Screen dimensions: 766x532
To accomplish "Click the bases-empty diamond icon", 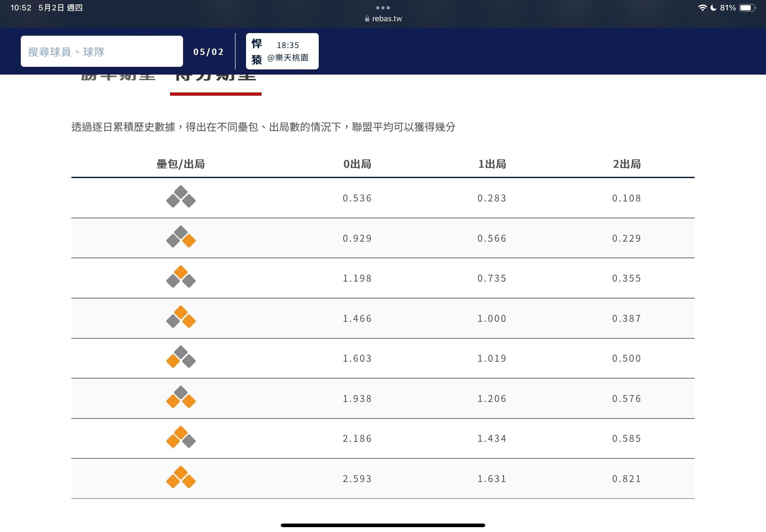I will point(181,197).
